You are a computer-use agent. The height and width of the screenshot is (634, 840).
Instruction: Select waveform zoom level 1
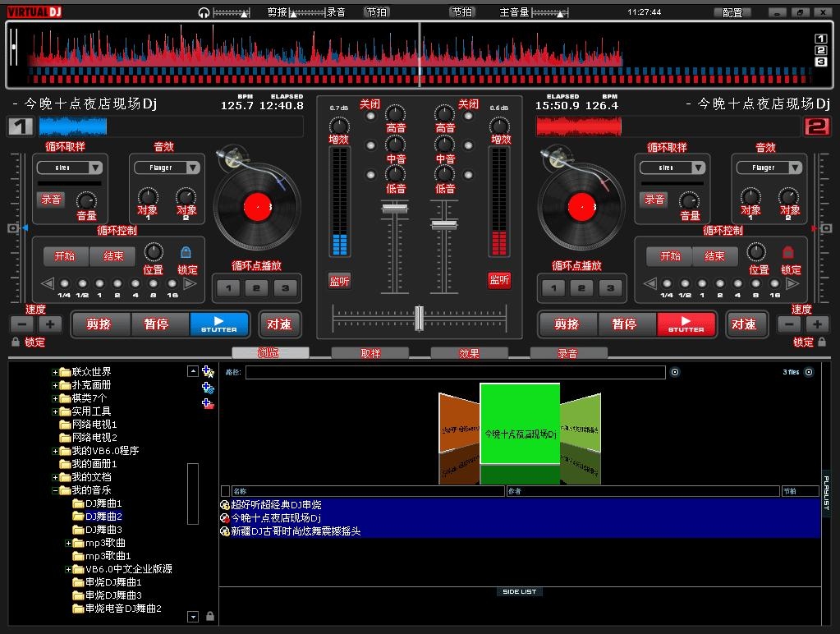tap(820, 39)
